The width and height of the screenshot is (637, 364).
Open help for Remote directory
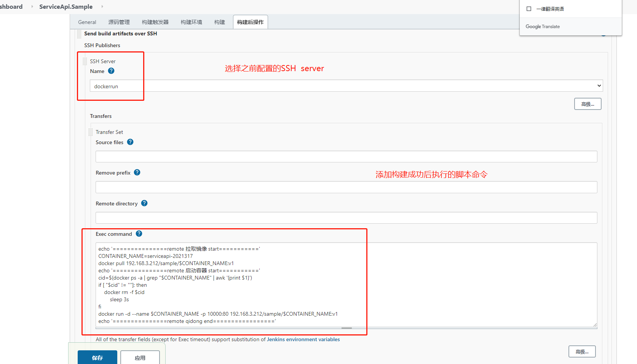[x=144, y=203]
